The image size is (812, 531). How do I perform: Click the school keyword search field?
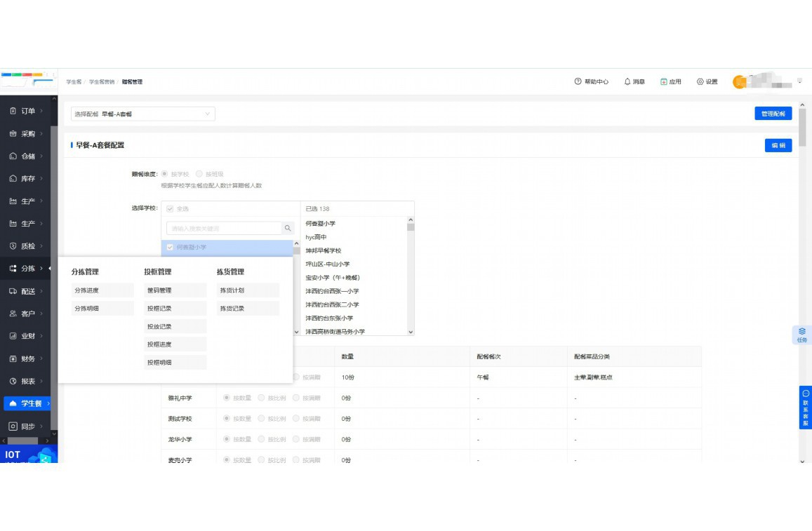point(224,229)
